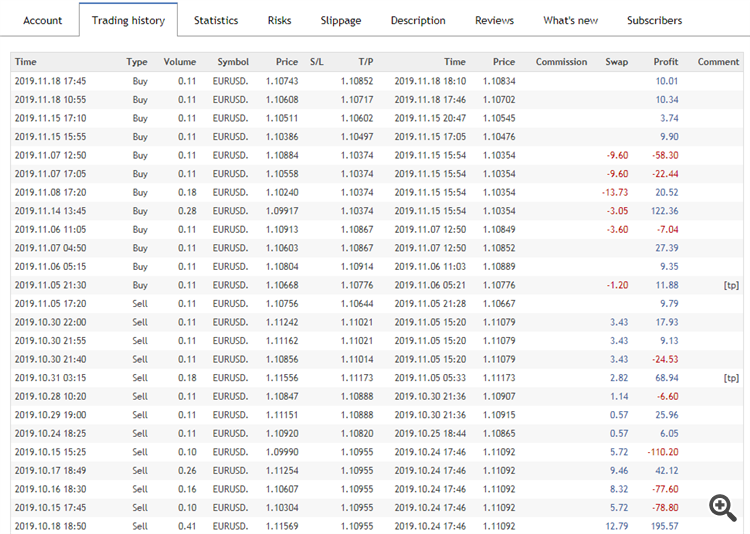The image size is (750, 534).
Task: Click swap value 9.46
Action: 619,471
